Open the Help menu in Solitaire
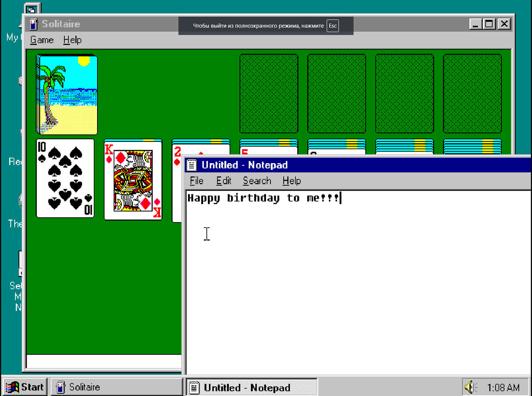 [x=72, y=40]
